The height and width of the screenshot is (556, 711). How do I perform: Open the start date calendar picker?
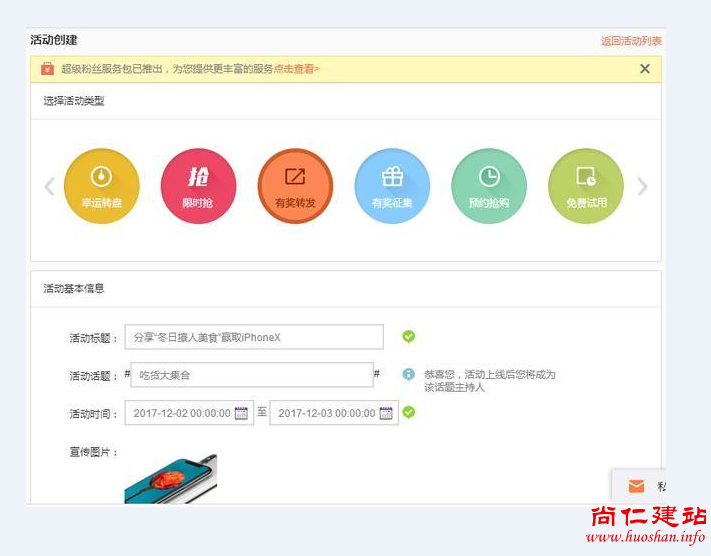pos(241,413)
